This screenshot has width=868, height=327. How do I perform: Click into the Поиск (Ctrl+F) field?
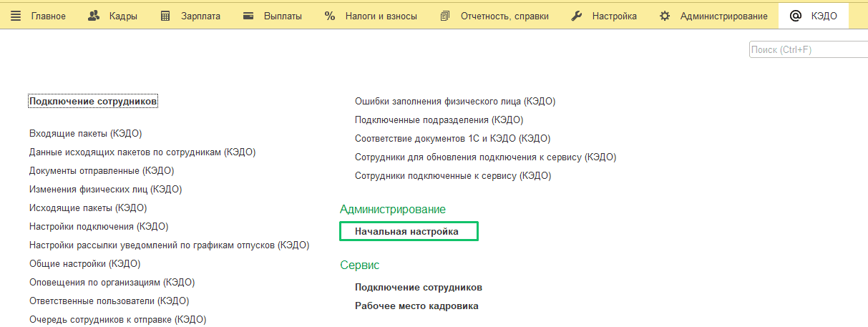(x=809, y=49)
